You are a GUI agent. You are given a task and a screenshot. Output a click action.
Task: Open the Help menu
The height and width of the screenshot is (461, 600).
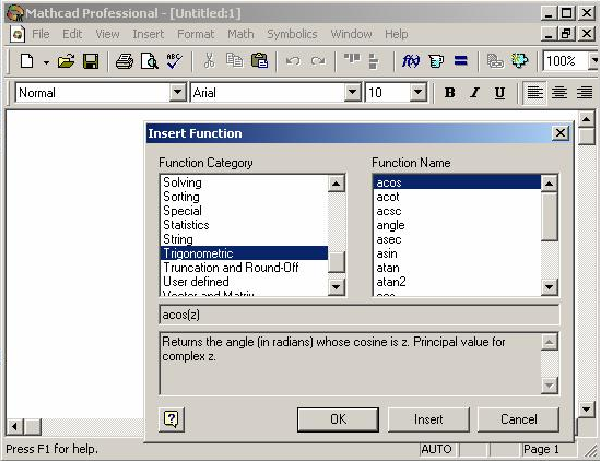pos(396,34)
